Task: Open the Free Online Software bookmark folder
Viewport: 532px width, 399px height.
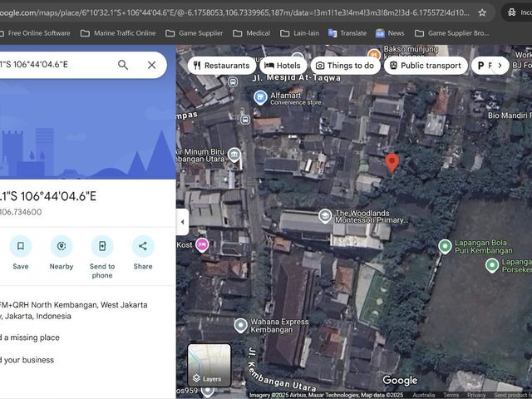Action: 35,33
